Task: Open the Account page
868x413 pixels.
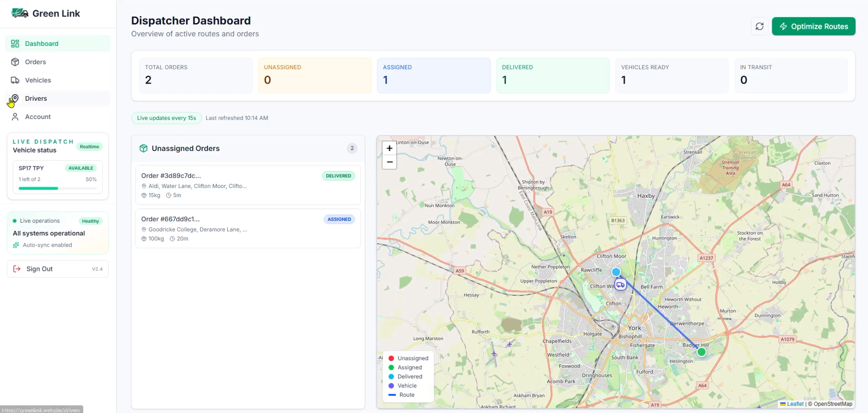Action: point(38,117)
